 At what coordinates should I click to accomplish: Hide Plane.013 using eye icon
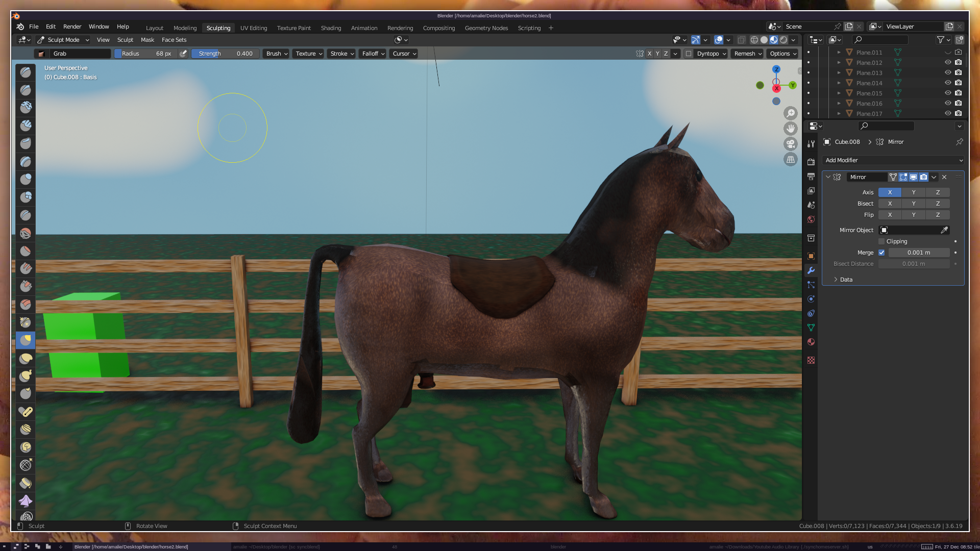point(948,72)
